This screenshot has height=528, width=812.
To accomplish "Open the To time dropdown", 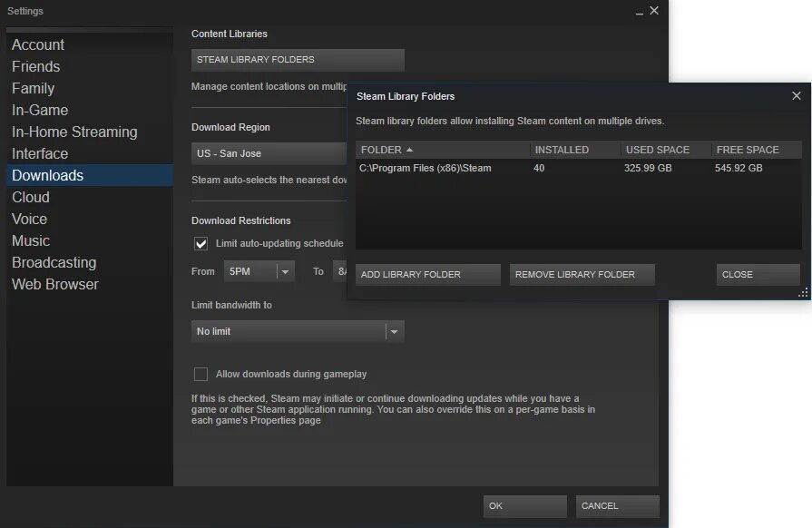I will pos(339,272).
